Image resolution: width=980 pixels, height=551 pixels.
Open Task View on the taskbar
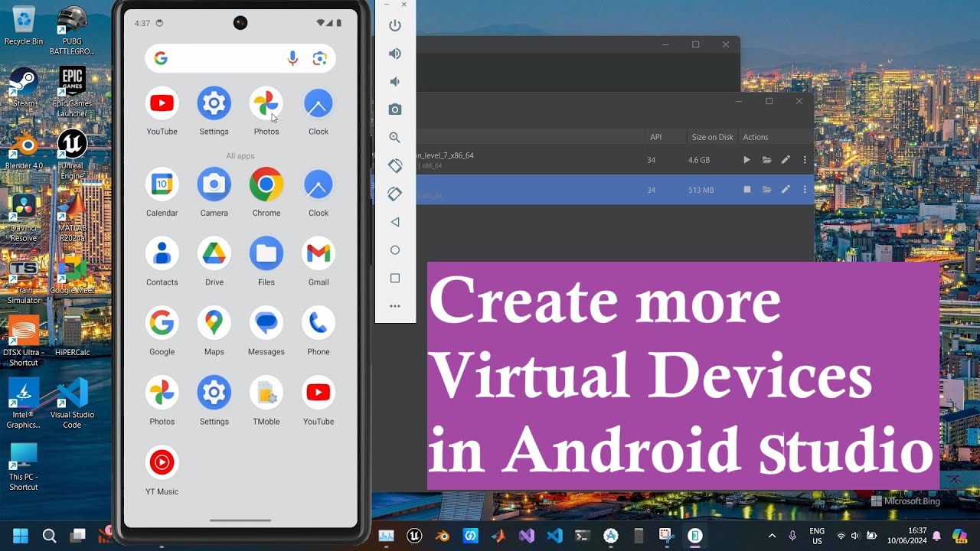(x=78, y=536)
